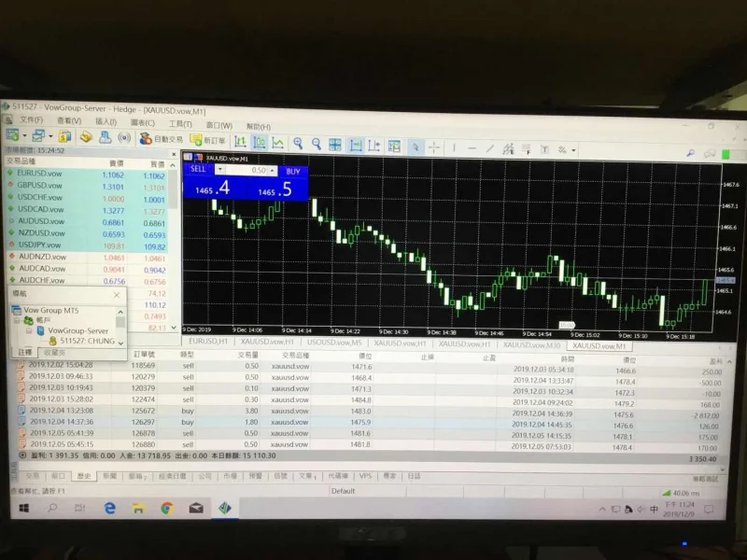Toggle chart shift icon
Viewport: 747px width, 560px height.
tap(374, 146)
